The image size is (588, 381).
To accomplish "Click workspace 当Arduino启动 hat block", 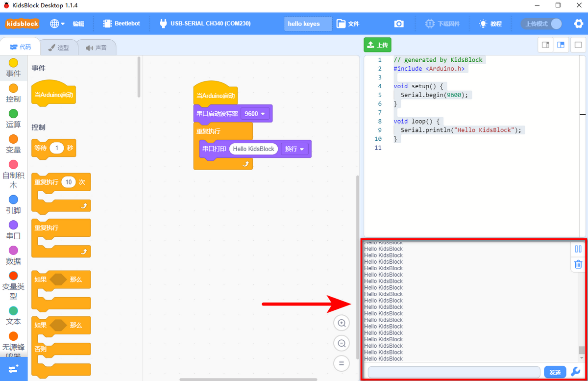I will click(215, 95).
